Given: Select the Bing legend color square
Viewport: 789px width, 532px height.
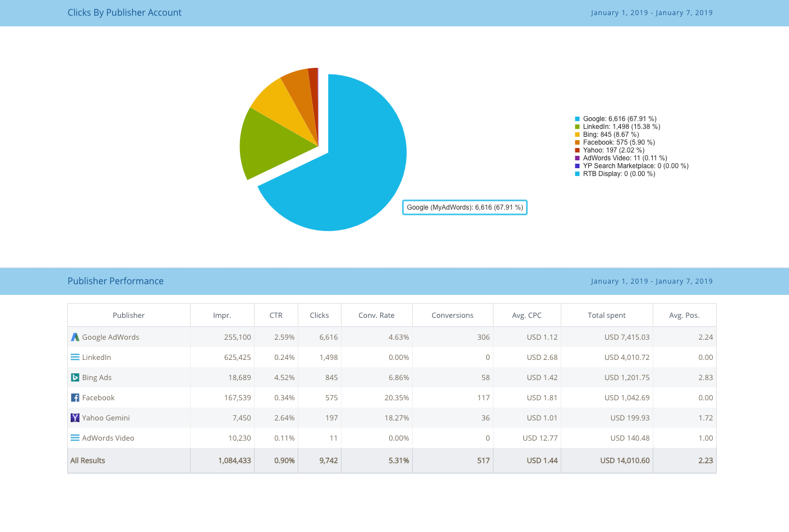Looking at the screenshot, I should (577, 135).
